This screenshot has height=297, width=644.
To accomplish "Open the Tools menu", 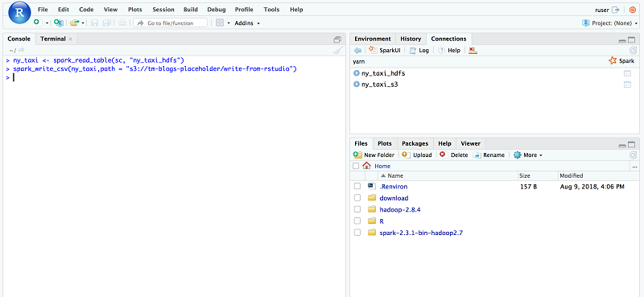I will pyautogui.click(x=271, y=10).
